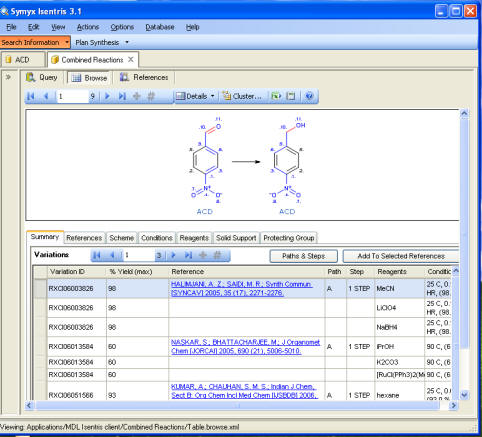Switch to the Query tab
Screen dimensions: 482x437
click(42, 77)
